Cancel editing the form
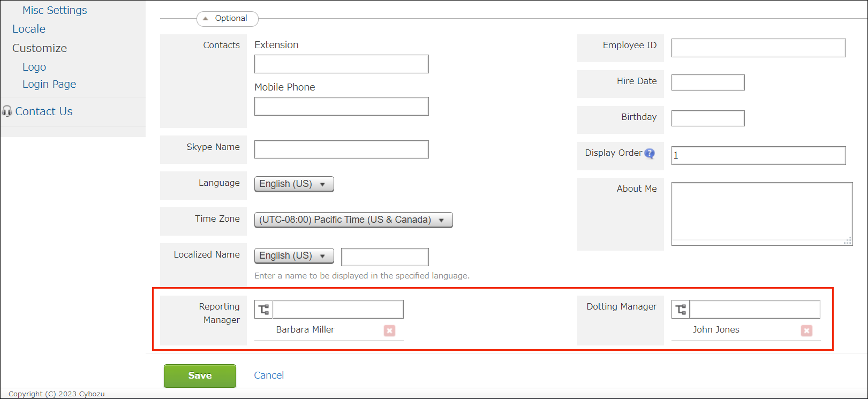The height and width of the screenshot is (399, 868). coord(269,375)
